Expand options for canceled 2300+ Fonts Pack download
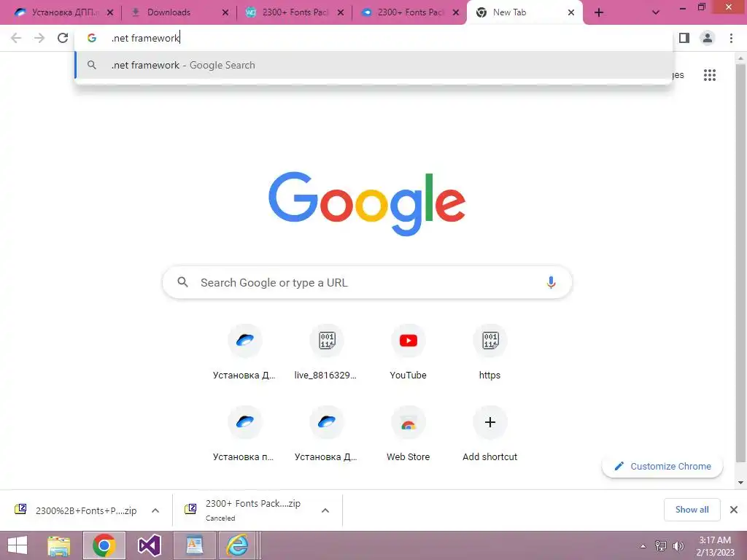 tap(325, 510)
